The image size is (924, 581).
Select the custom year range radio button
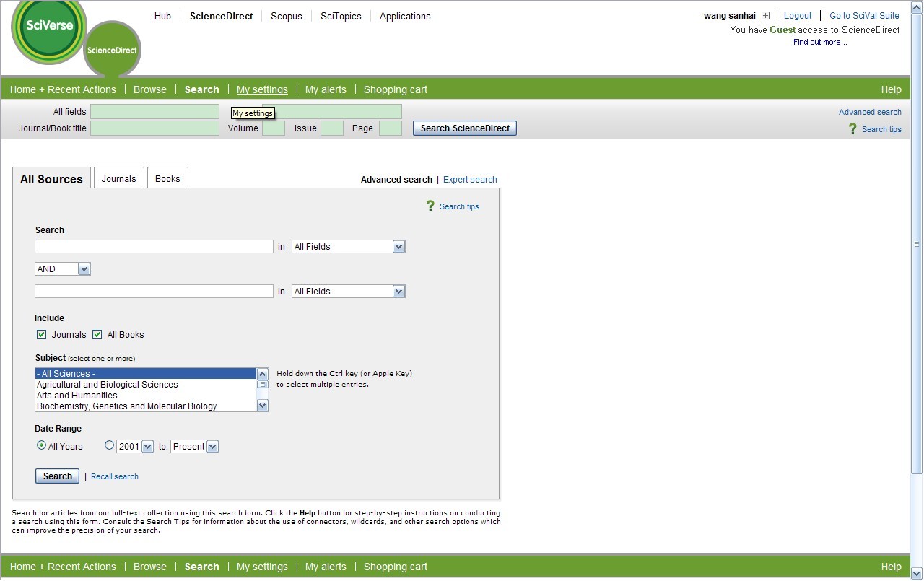[x=110, y=446]
